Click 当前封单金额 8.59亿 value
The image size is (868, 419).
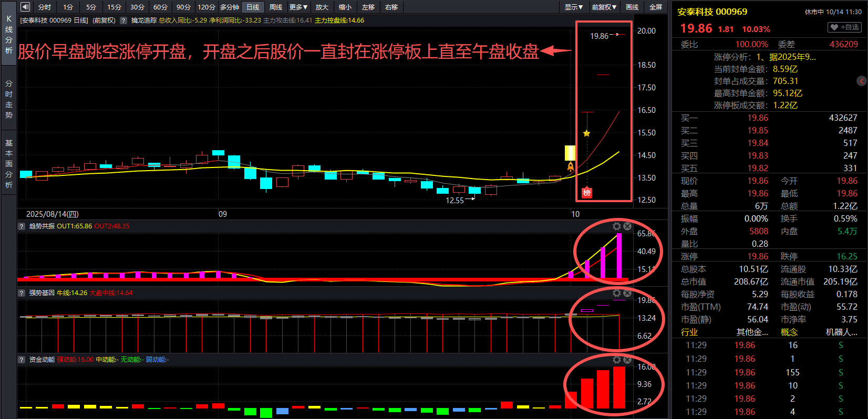coord(785,69)
